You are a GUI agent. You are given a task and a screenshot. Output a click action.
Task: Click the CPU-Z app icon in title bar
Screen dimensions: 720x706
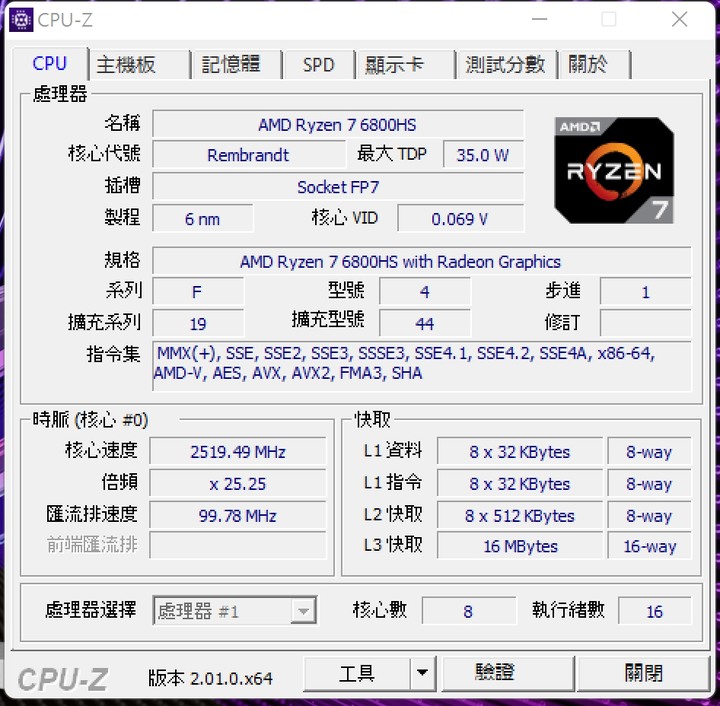point(21,20)
